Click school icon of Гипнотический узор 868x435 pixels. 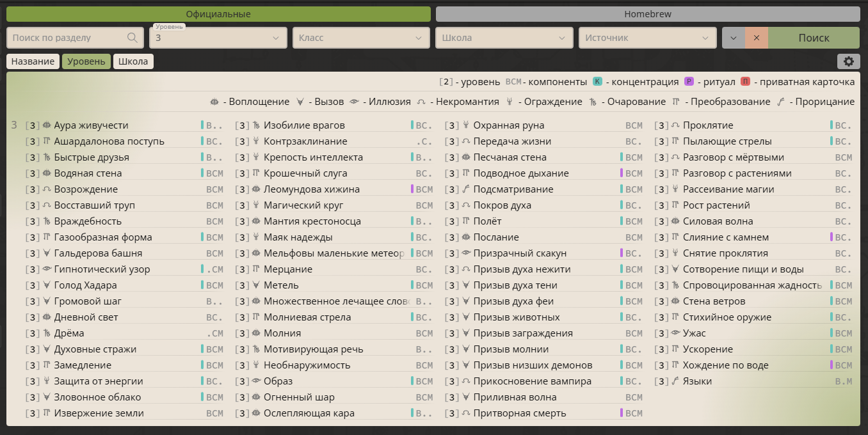click(x=47, y=269)
